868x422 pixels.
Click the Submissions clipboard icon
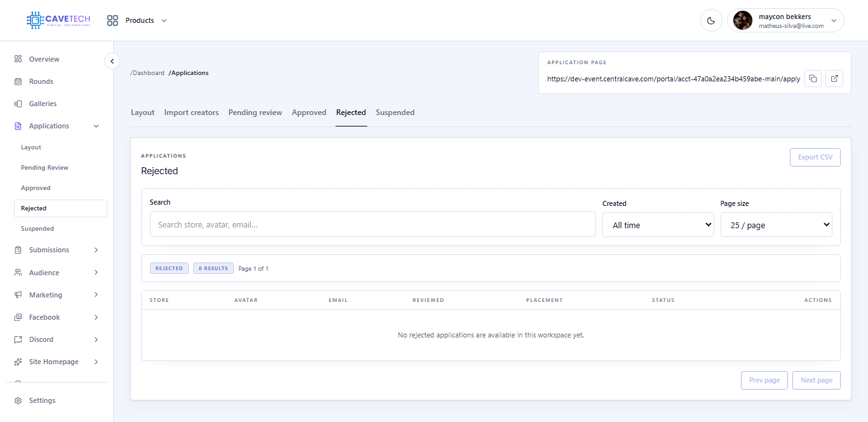tap(18, 250)
